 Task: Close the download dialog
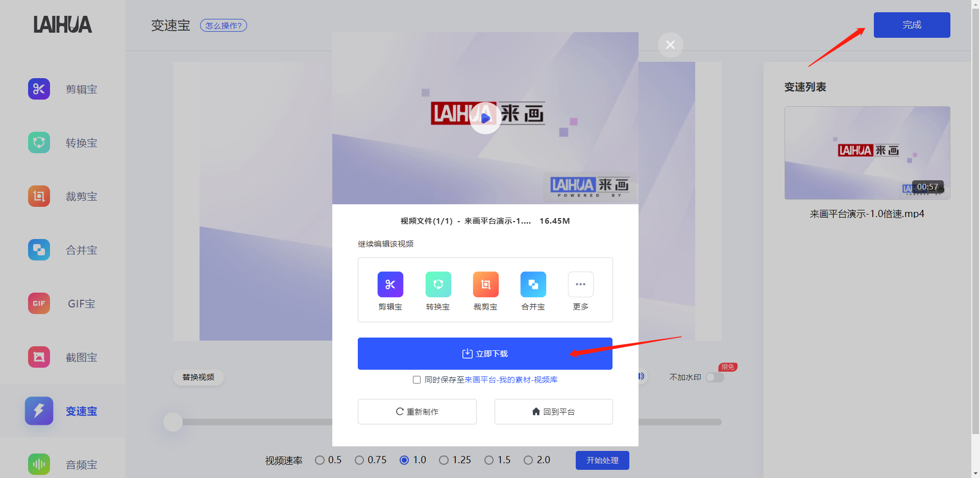pyautogui.click(x=671, y=45)
